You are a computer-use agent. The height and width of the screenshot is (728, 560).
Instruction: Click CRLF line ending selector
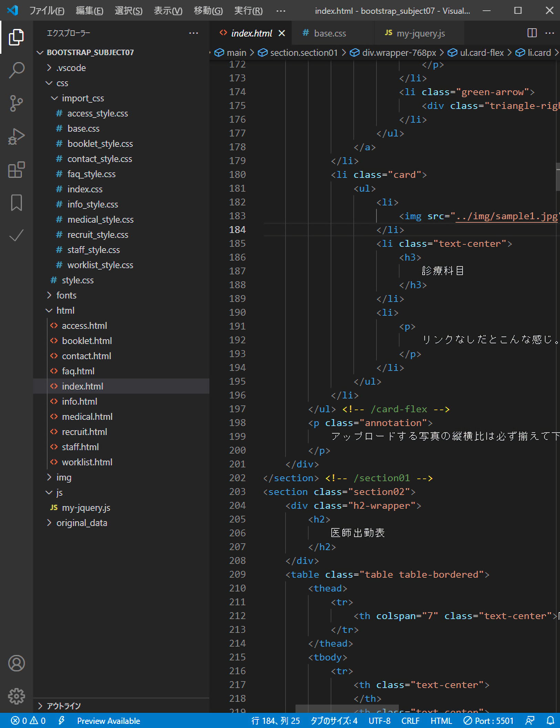tap(410, 721)
